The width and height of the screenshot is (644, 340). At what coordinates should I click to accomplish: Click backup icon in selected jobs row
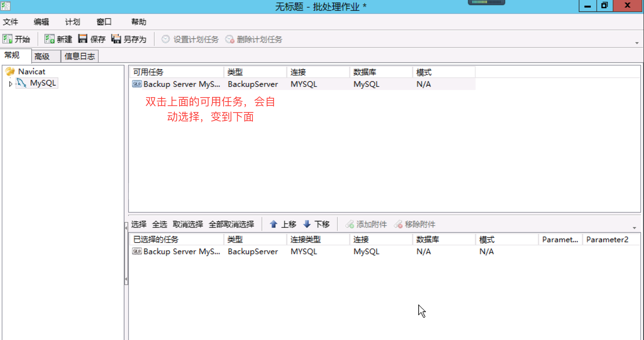137,251
